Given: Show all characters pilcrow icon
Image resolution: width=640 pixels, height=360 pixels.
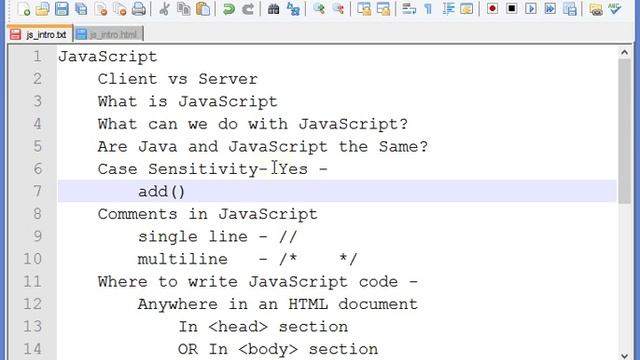Looking at the screenshot, I should click(x=428, y=9).
